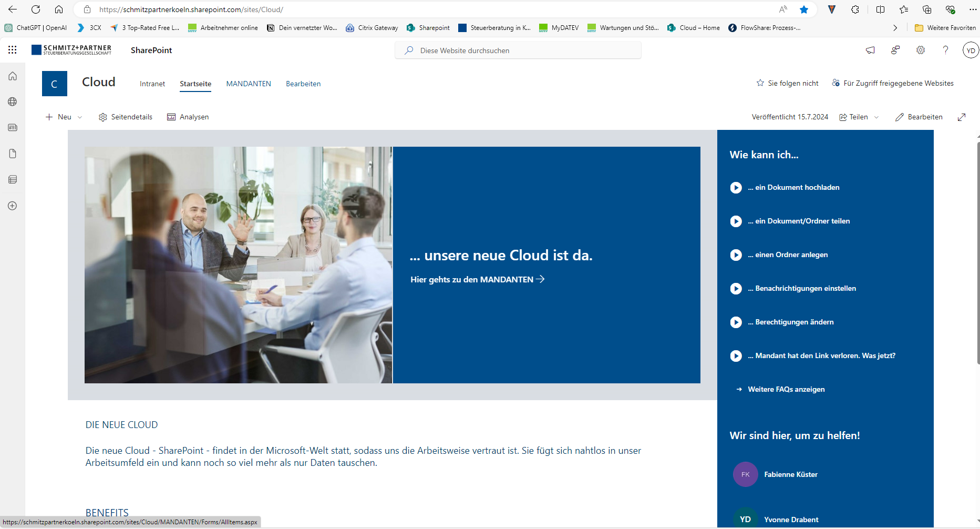This screenshot has height=529, width=980.
Task: Click 'Hier gehts zu den MANDANTEN' link
Action: pyautogui.click(x=477, y=279)
